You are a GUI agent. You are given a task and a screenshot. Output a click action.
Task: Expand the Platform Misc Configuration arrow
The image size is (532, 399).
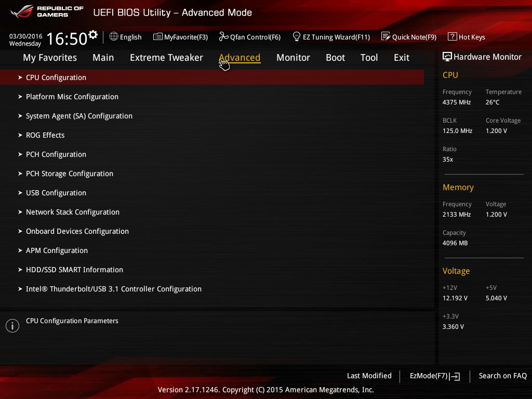click(20, 97)
